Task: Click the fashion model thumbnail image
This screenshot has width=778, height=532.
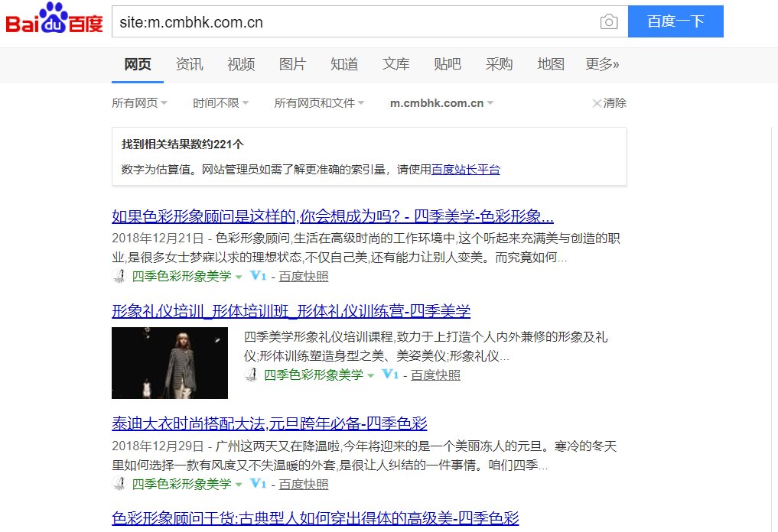Action: click(x=170, y=363)
